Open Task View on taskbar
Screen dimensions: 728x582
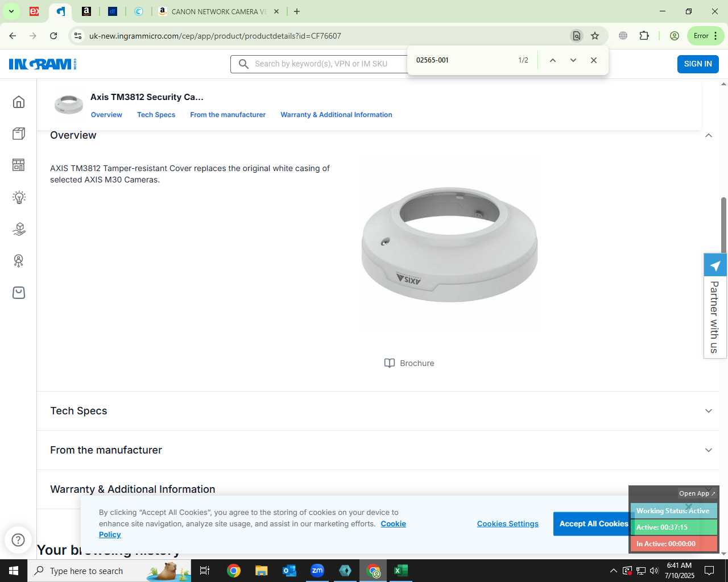205,571
